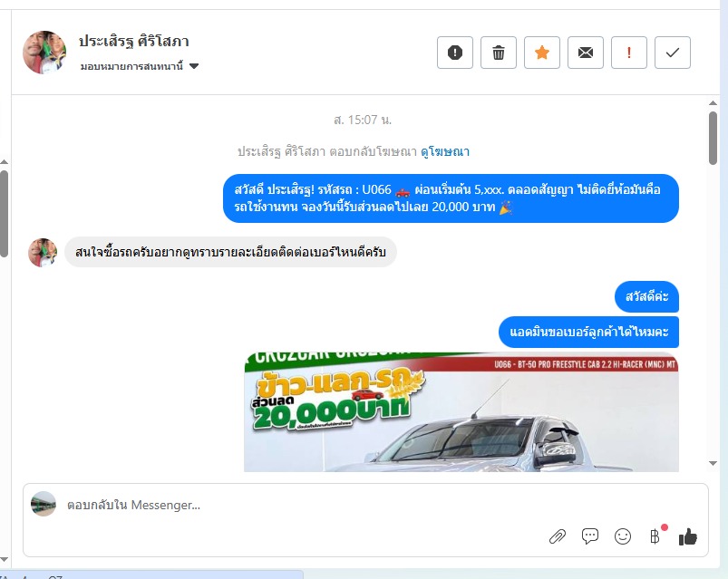Mark as unread with the envelope icon
The image size is (728, 579).
pyautogui.click(x=586, y=53)
